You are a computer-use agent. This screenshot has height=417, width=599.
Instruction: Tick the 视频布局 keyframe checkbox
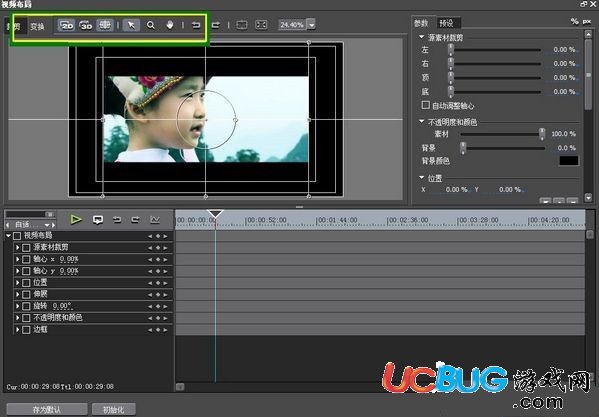pyautogui.click(x=17, y=236)
